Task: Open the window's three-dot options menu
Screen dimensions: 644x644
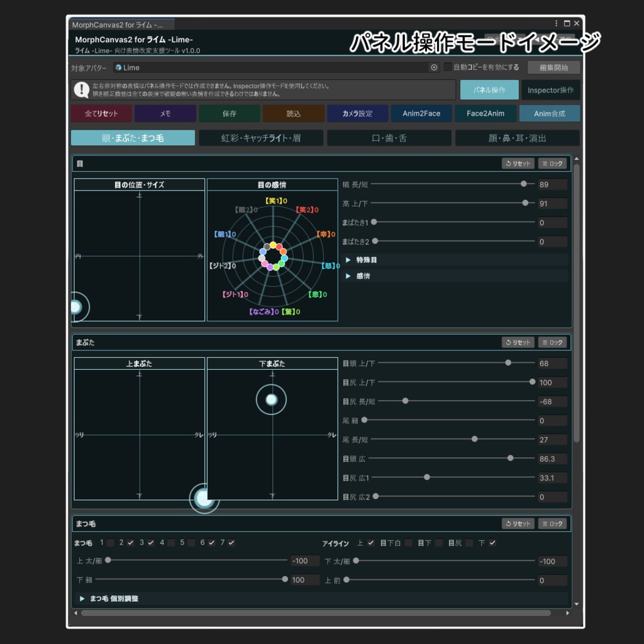Action: pos(556,24)
